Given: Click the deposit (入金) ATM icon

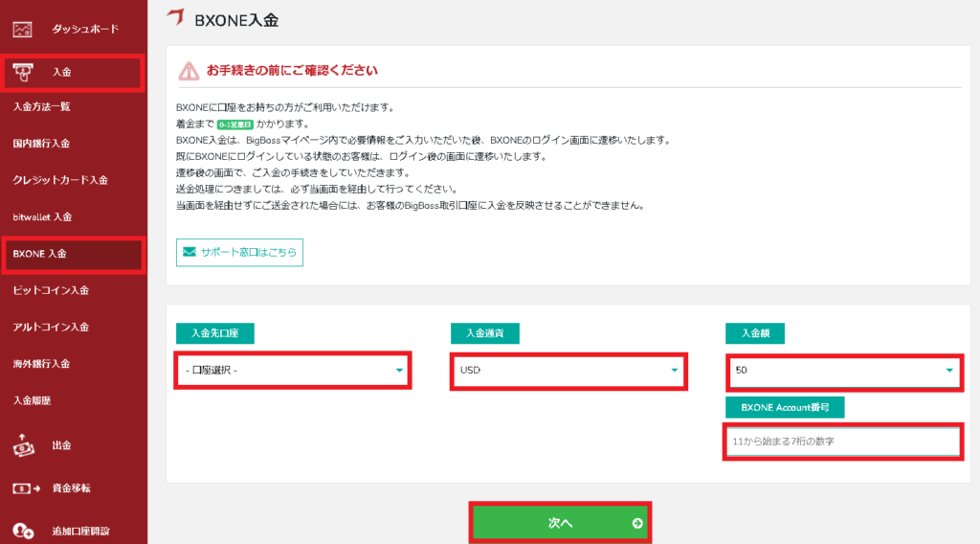Looking at the screenshot, I should coord(23,72).
